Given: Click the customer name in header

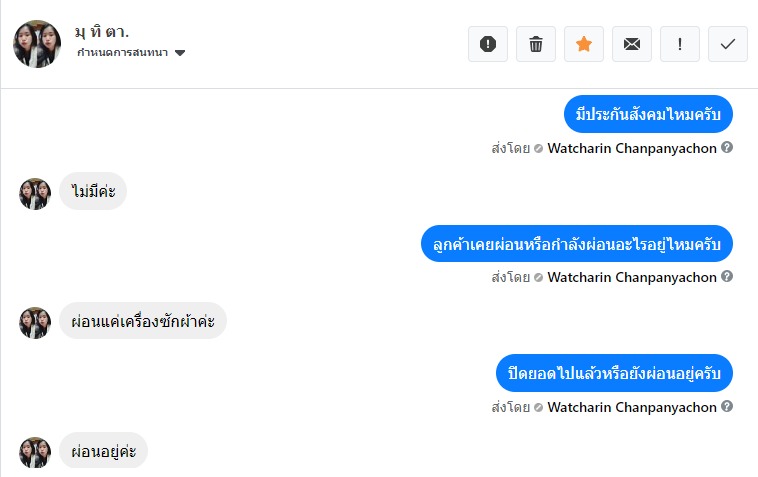Looking at the screenshot, I should click(103, 32).
